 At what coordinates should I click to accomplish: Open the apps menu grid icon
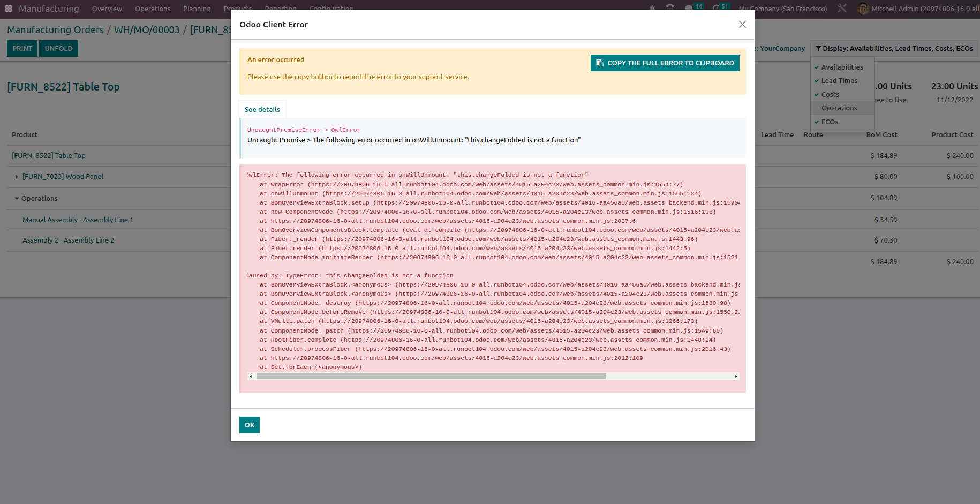coord(8,8)
